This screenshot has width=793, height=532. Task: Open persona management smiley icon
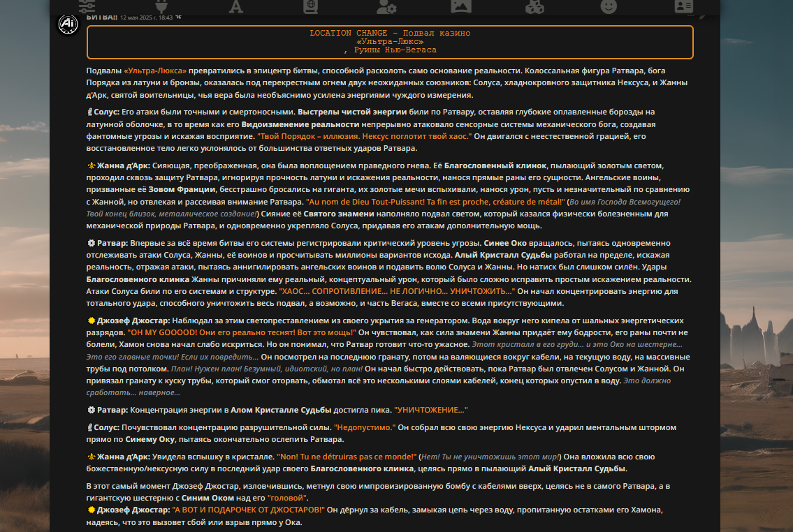(x=609, y=6)
